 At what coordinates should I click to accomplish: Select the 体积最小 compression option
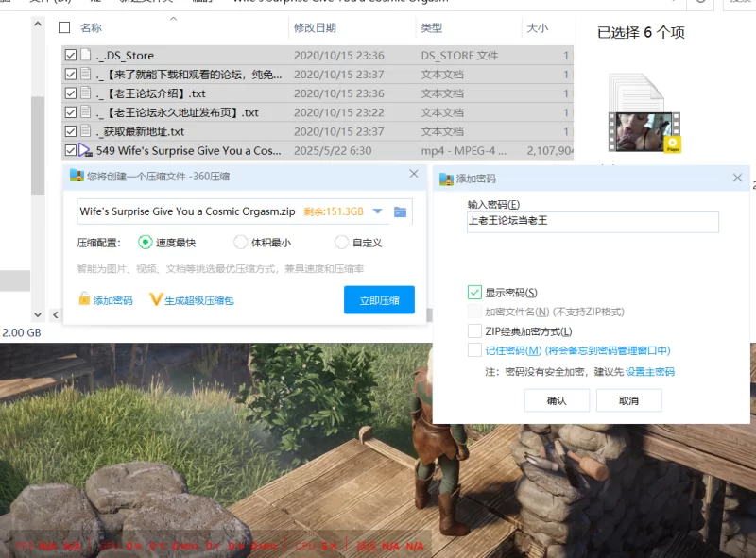click(x=241, y=243)
